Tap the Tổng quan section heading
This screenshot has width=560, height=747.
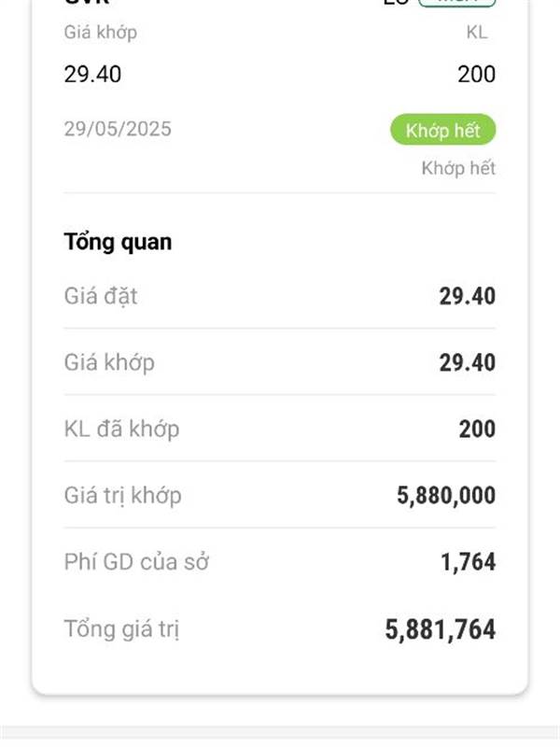point(118,242)
